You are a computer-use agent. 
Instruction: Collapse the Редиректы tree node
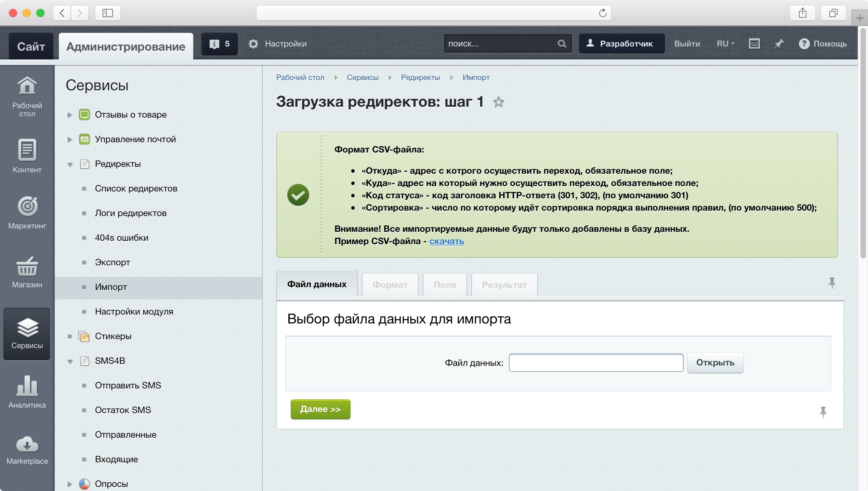pos(70,164)
